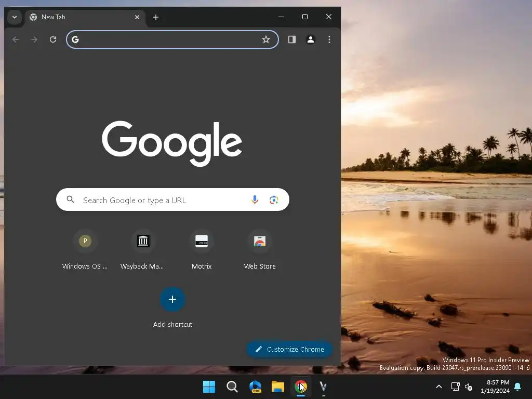
Task: Start voice search with microphone icon
Action: pyautogui.click(x=255, y=200)
